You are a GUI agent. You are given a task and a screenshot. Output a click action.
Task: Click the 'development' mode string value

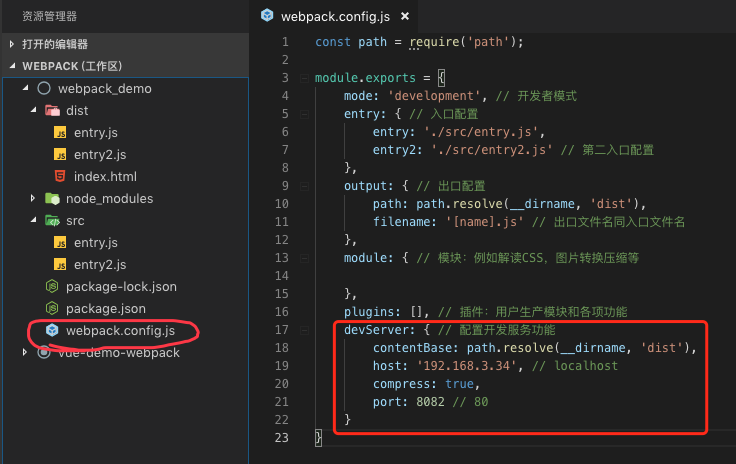[x=434, y=96]
